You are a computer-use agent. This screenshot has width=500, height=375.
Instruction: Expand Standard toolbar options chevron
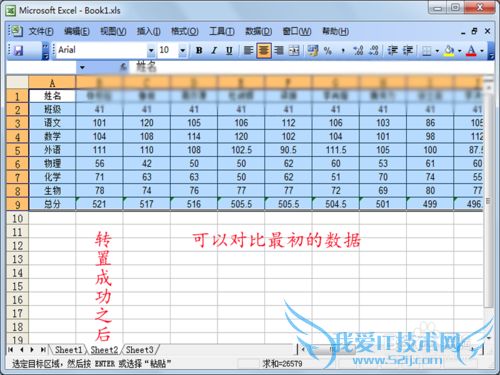[46, 51]
